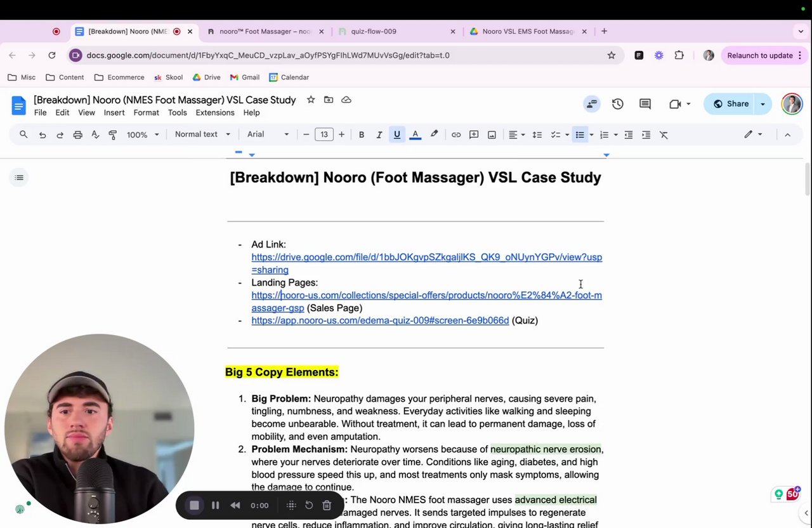Run spelling and grammar check

[95, 135]
